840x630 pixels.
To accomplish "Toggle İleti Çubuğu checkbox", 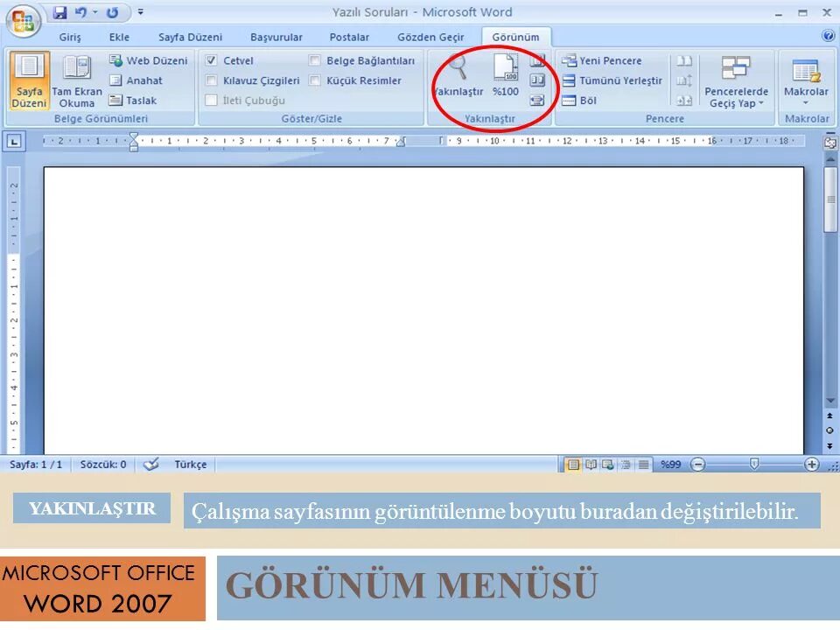I will tap(212, 100).
